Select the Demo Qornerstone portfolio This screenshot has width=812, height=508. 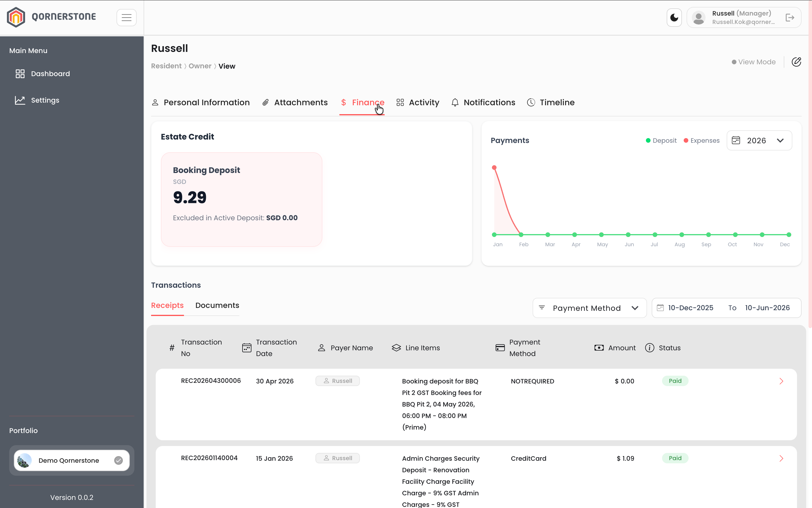coord(72,460)
